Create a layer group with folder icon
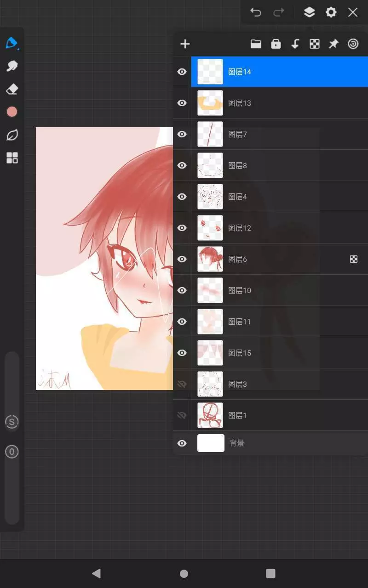Viewport: 368px width, 588px height. pos(256,44)
